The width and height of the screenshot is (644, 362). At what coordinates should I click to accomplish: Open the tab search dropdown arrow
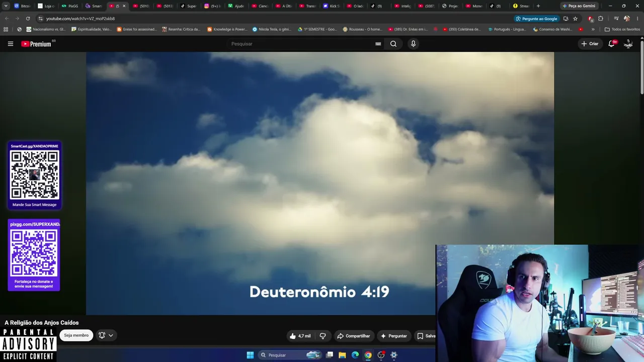[x=6, y=6]
